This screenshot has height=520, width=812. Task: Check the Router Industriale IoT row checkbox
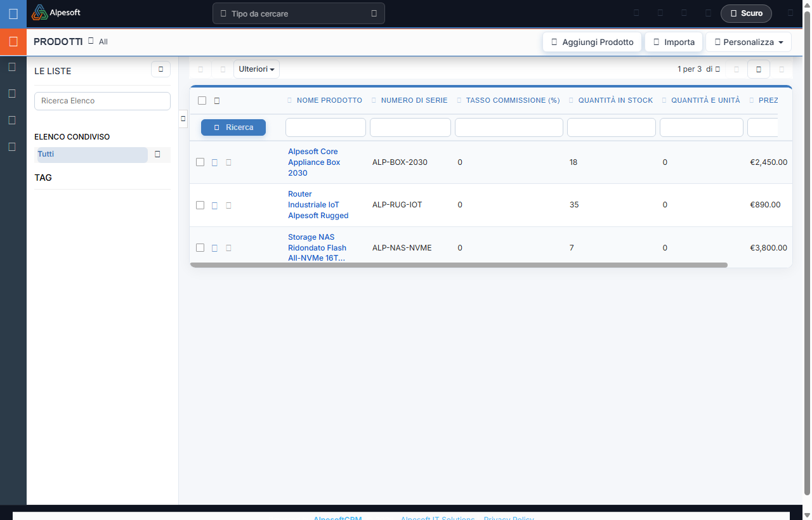(200, 205)
